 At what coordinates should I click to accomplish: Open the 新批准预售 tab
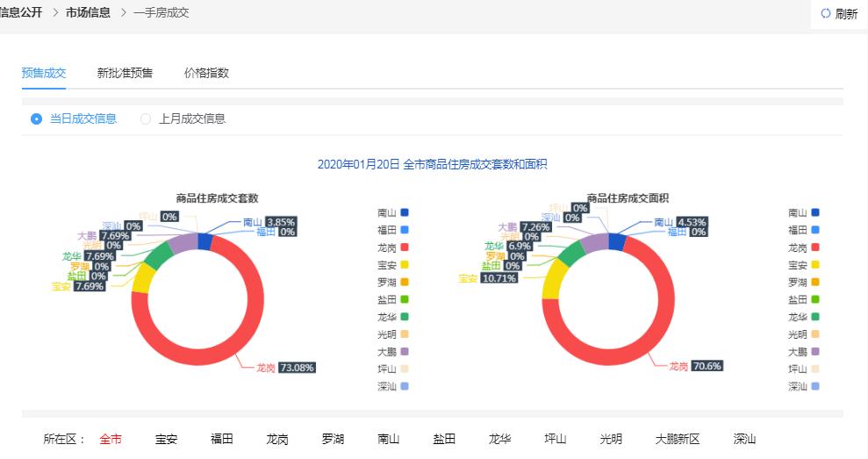coord(126,73)
